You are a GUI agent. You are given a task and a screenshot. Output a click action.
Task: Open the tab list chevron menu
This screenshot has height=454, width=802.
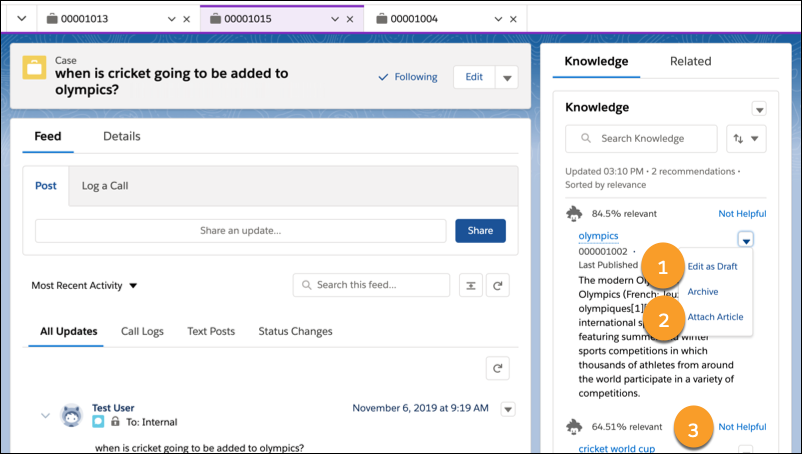pos(21,19)
